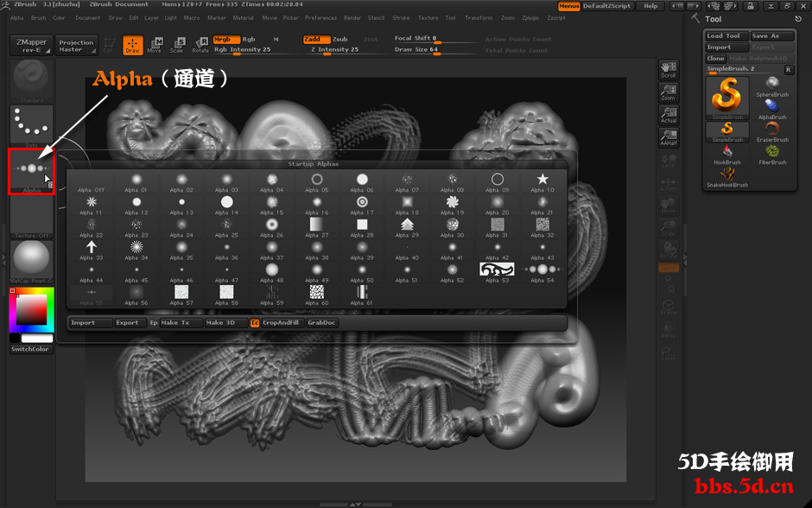The width and height of the screenshot is (812, 508).
Task: Open the Brush menu
Action: tap(38, 17)
